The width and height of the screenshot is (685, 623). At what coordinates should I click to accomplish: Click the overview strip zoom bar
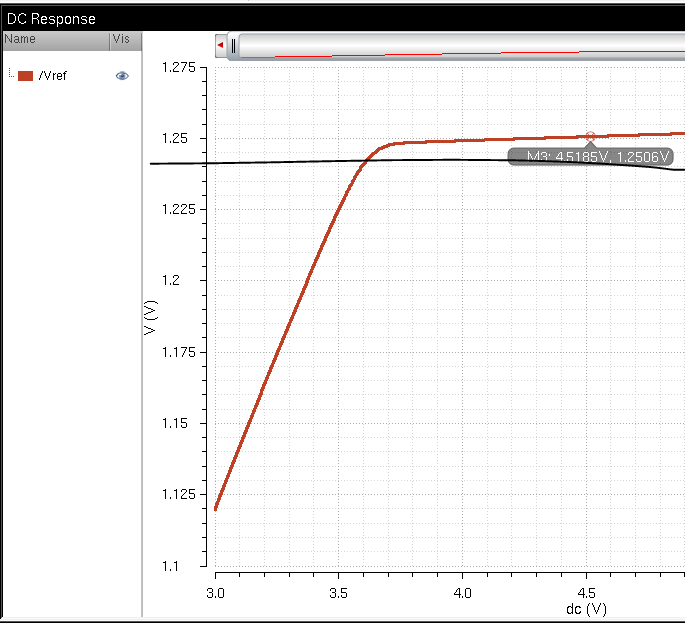point(460,46)
